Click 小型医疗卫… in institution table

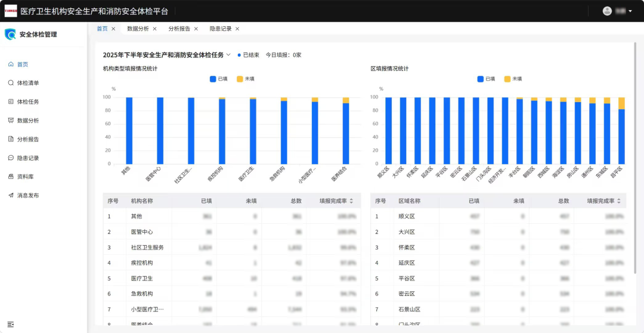coord(147,310)
